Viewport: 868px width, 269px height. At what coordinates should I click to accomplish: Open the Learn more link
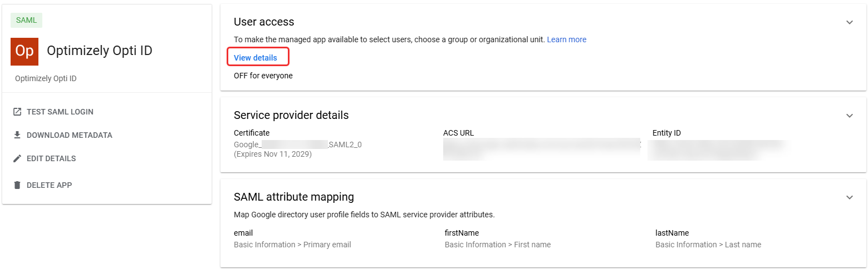[x=566, y=39]
